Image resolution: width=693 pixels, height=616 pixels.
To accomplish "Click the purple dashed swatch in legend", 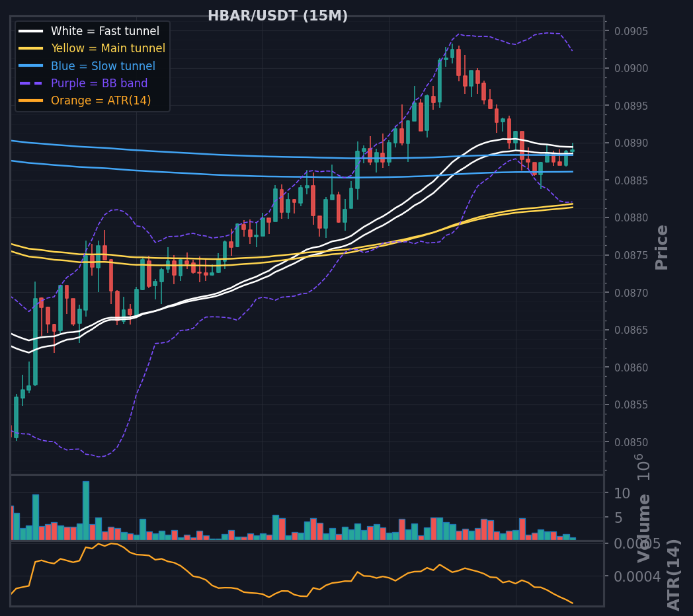I will (x=31, y=83).
